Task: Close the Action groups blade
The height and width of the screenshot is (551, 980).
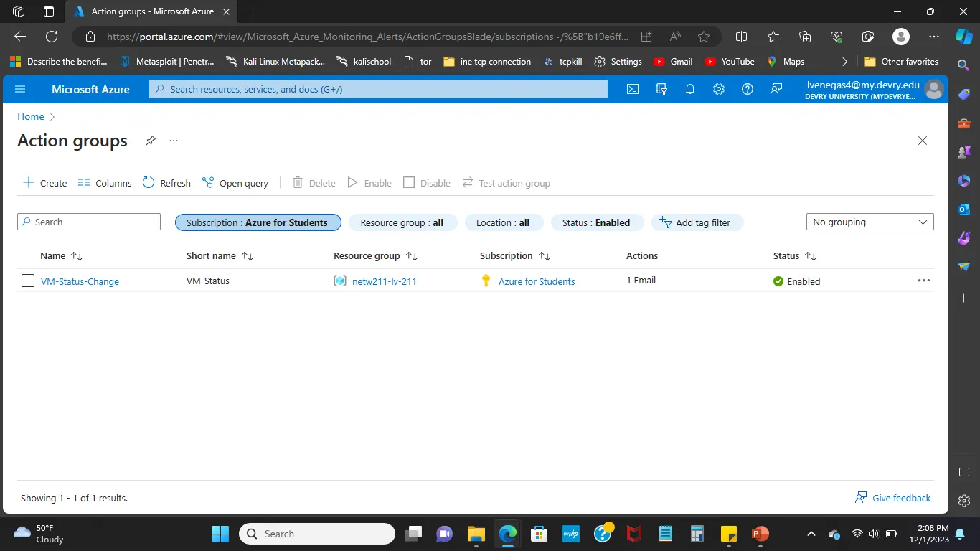Action: pyautogui.click(x=923, y=141)
